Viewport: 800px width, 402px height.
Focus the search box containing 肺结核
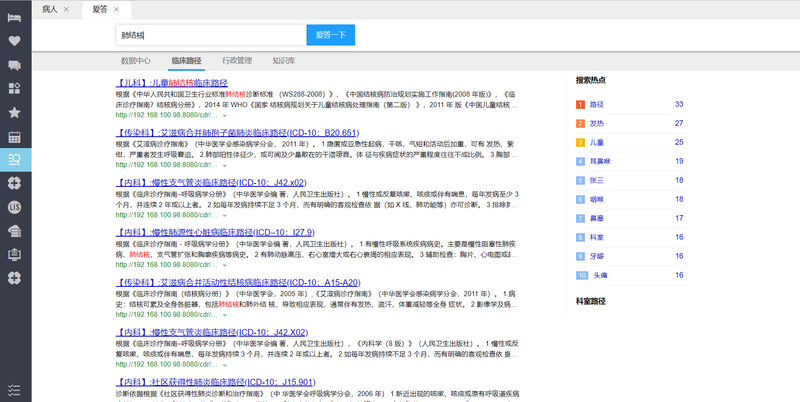211,35
